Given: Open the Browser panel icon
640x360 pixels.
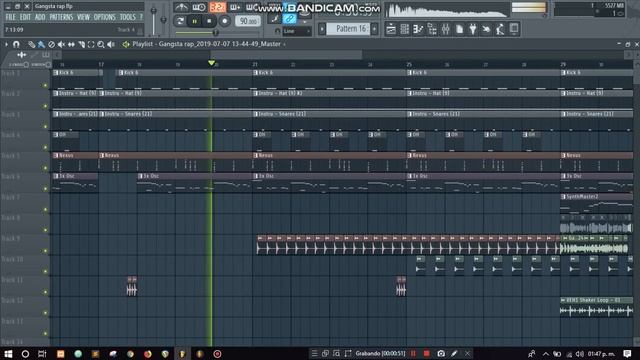Looking at the screenshot, I should (432, 29).
